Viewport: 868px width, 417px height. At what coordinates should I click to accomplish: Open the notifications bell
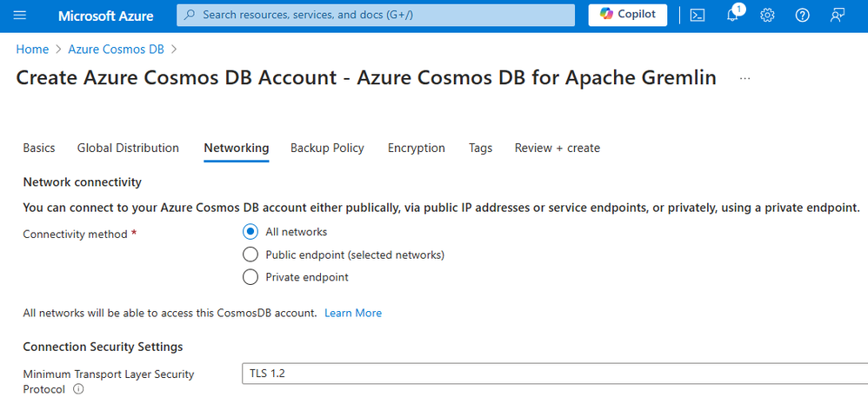[732, 16]
